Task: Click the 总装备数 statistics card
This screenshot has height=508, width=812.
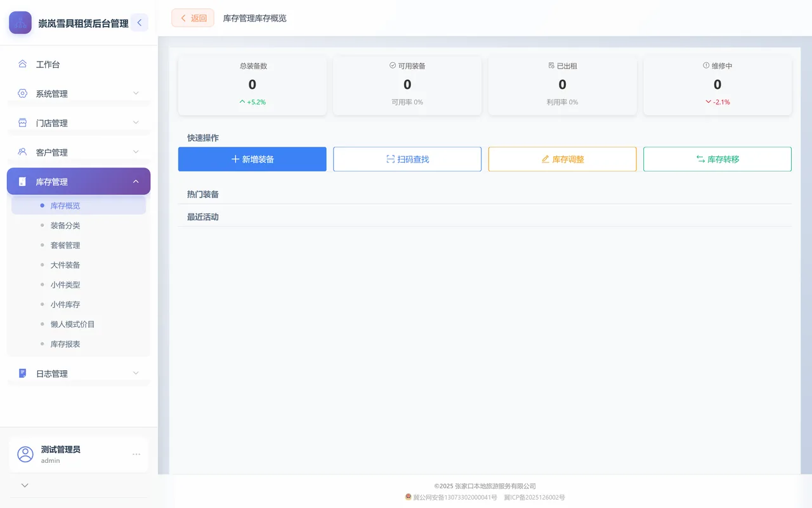Action: tap(252, 86)
